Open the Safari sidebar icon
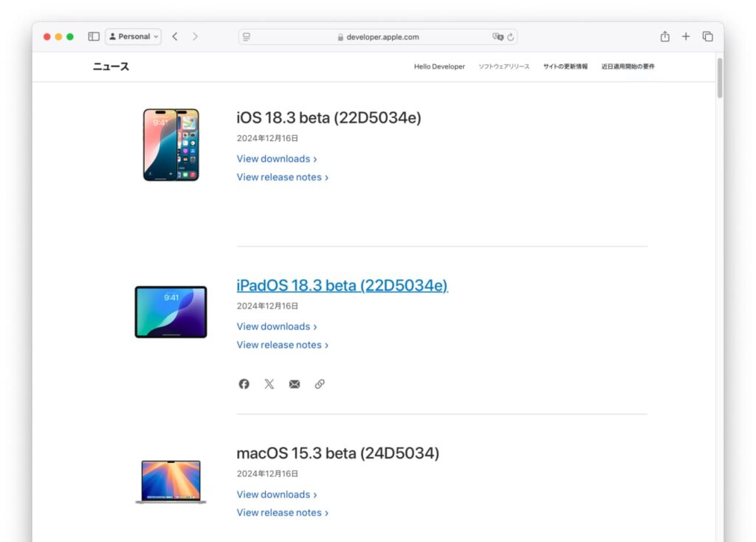This screenshot has width=756, height=542. tap(93, 35)
